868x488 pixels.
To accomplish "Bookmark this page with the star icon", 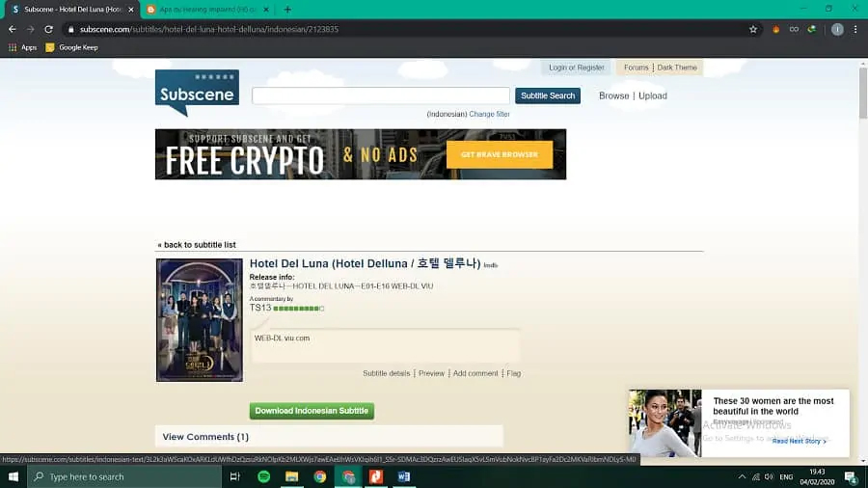I will [x=753, y=29].
